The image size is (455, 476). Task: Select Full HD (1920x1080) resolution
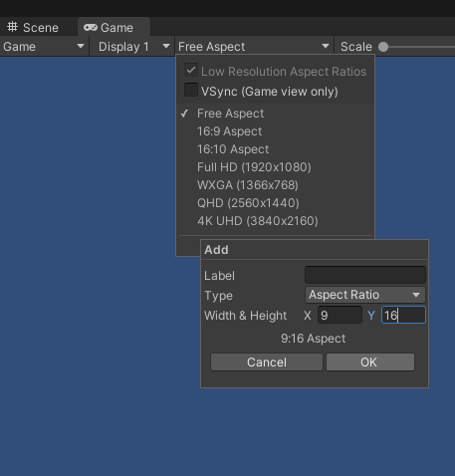276,167
